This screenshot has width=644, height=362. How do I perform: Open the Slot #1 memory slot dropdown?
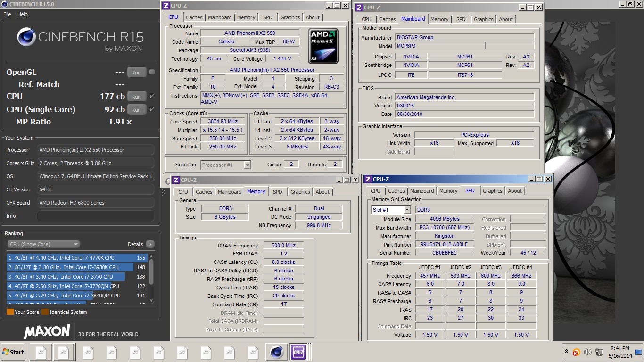[x=391, y=210]
